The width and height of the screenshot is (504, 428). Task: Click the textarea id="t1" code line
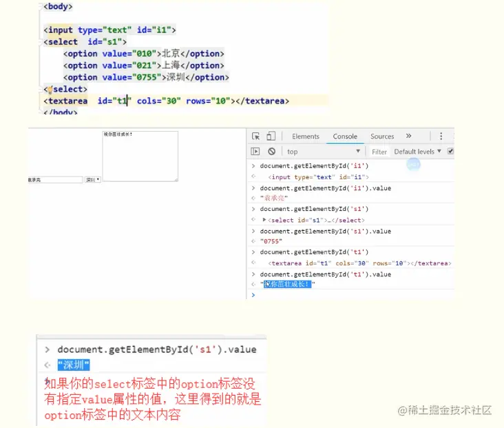[x=166, y=101]
